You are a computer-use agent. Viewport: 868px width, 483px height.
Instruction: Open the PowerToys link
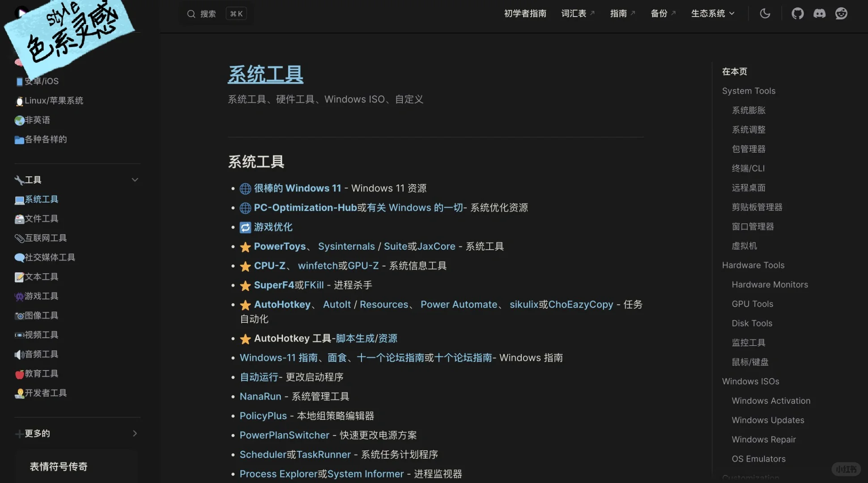(280, 246)
